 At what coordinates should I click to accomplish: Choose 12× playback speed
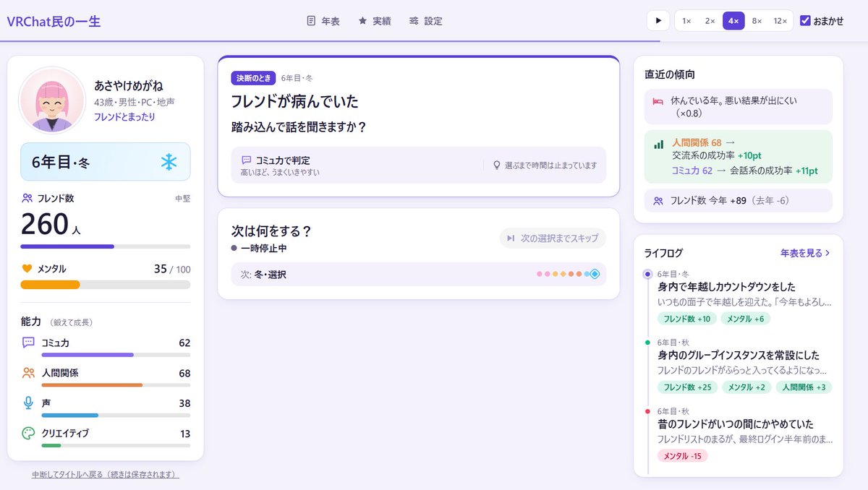point(780,21)
